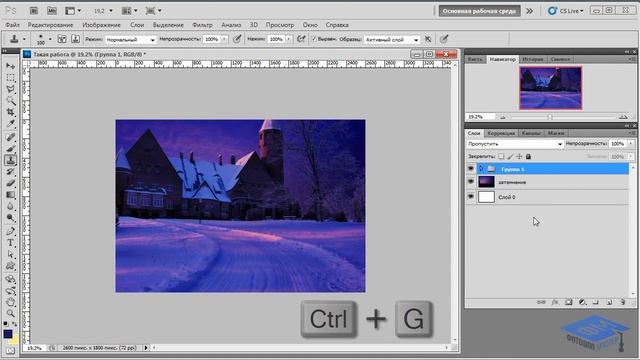Select the Custom Shape tool

pyautogui.click(x=11, y=266)
